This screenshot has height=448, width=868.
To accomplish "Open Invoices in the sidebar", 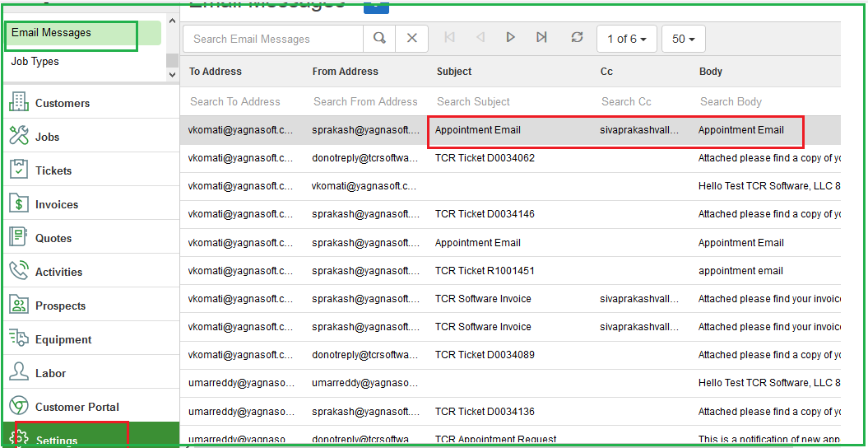I will (57, 204).
